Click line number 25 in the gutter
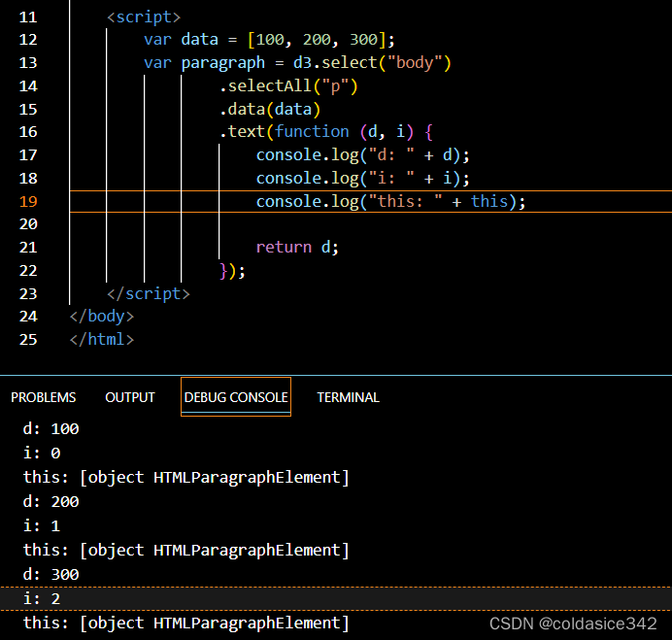This screenshot has height=640, width=672. coord(28,340)
